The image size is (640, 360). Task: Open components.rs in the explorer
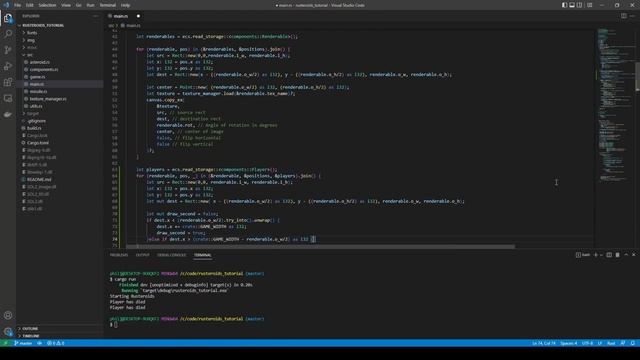44,69
